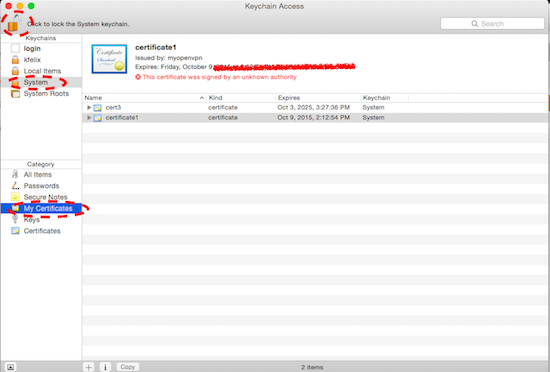Click the login keychain icon
Screen dimensions: 550x372
pyautogui.click(x=15, y=48)
